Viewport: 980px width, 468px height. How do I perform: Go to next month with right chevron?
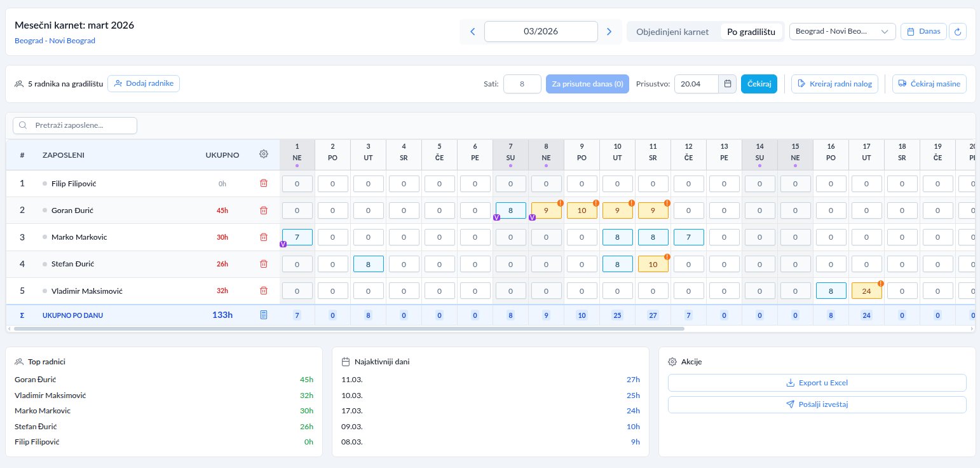tap(609, 32)
